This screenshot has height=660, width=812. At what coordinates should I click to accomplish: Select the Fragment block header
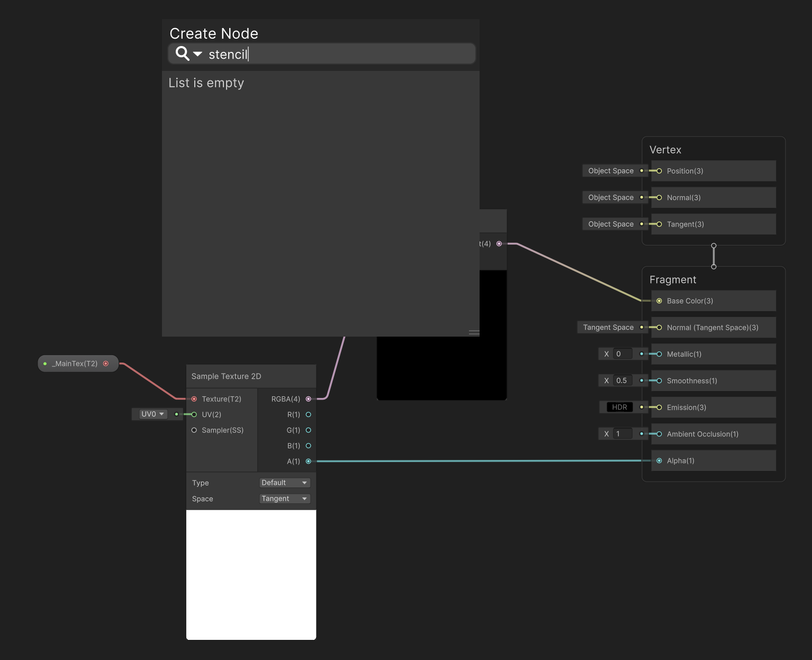tap(673, 279)
